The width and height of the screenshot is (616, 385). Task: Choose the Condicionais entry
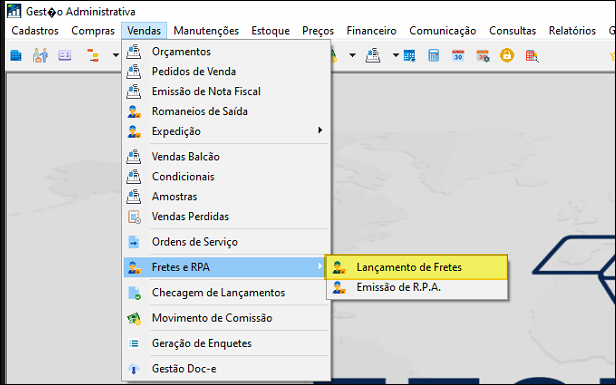[x=226, y=177]
